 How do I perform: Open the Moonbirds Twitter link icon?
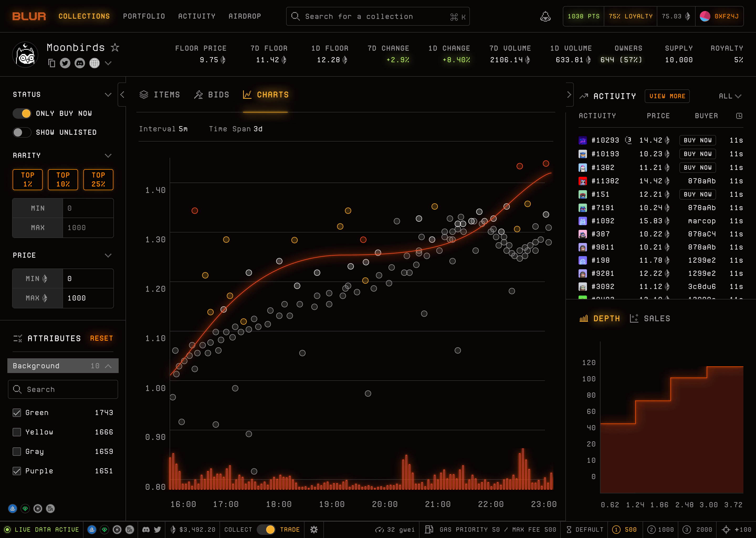pos(65,63)
